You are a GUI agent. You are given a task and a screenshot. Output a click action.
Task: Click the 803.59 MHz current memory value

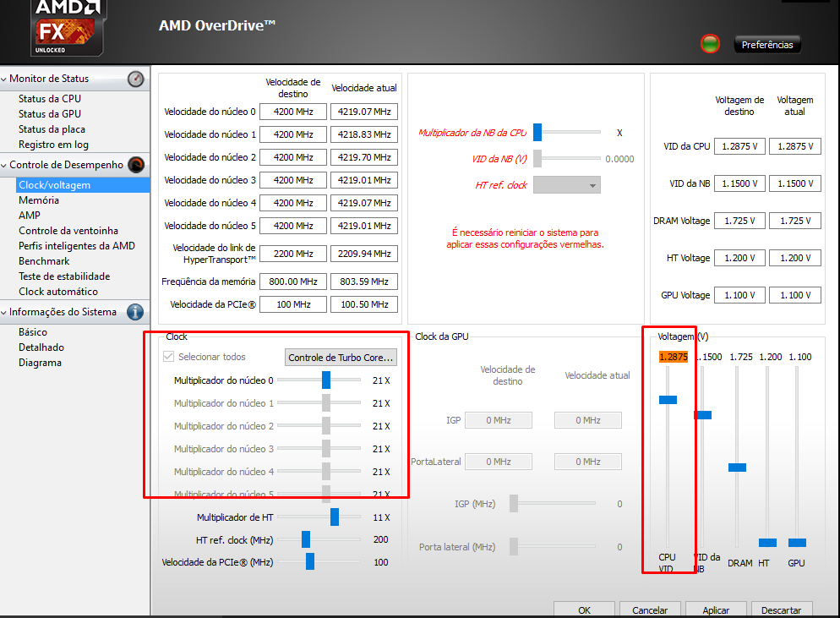pos(364,282)
